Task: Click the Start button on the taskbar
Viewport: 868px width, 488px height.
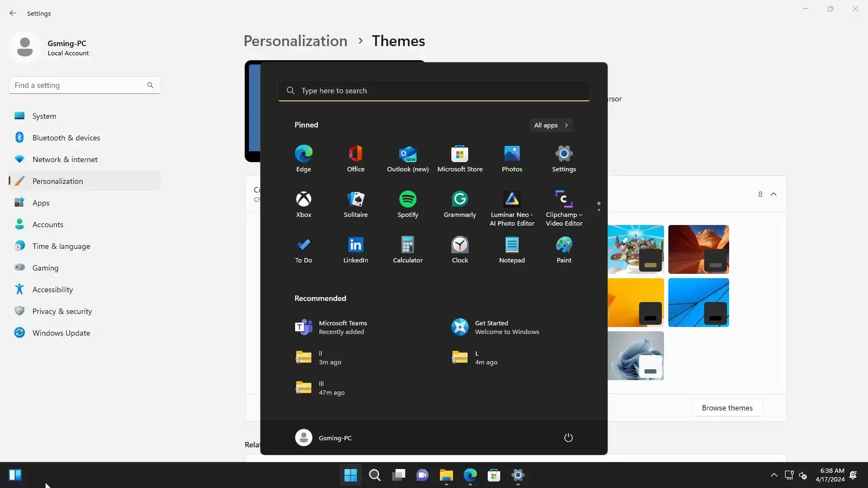Action: pos(351,476)
